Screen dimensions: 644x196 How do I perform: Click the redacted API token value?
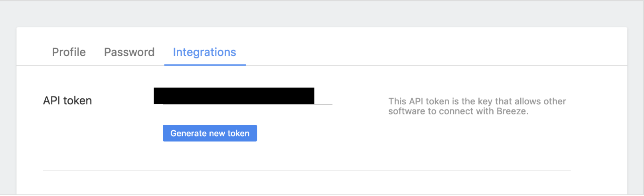[234, 96]
